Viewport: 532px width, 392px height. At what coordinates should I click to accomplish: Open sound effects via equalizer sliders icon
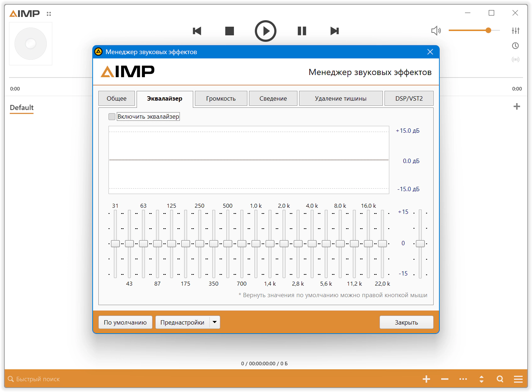click(x=515, y=31)
